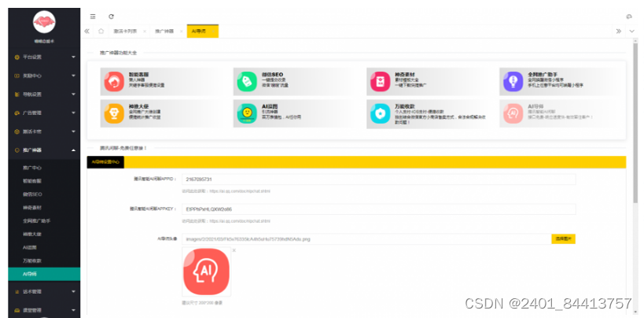Screen dimensions: 644x318
Task: Close the 激活卡列表 tab
Action: tap(145, 31)
